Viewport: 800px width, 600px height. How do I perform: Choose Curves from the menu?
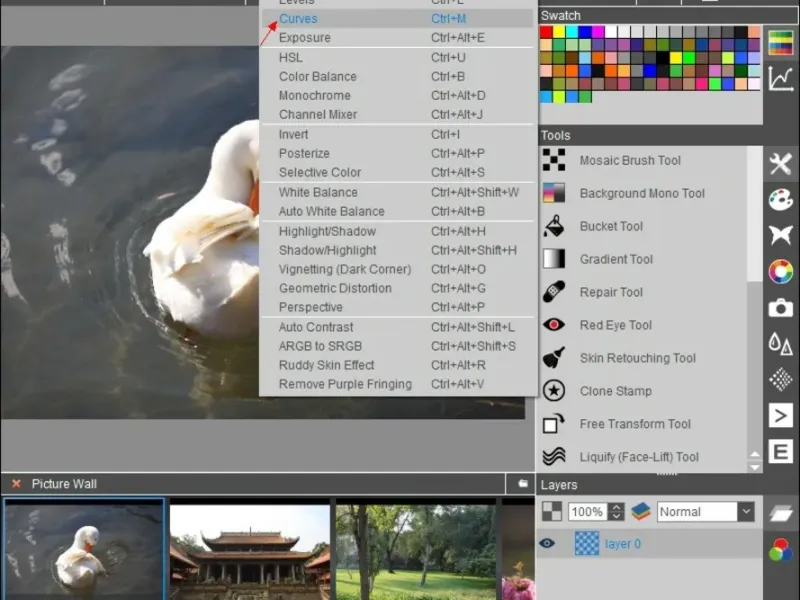pos(298,18)
